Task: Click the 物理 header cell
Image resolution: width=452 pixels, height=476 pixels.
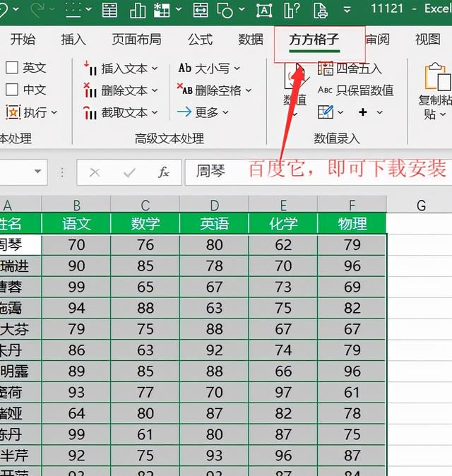Action: click(352, 223)
